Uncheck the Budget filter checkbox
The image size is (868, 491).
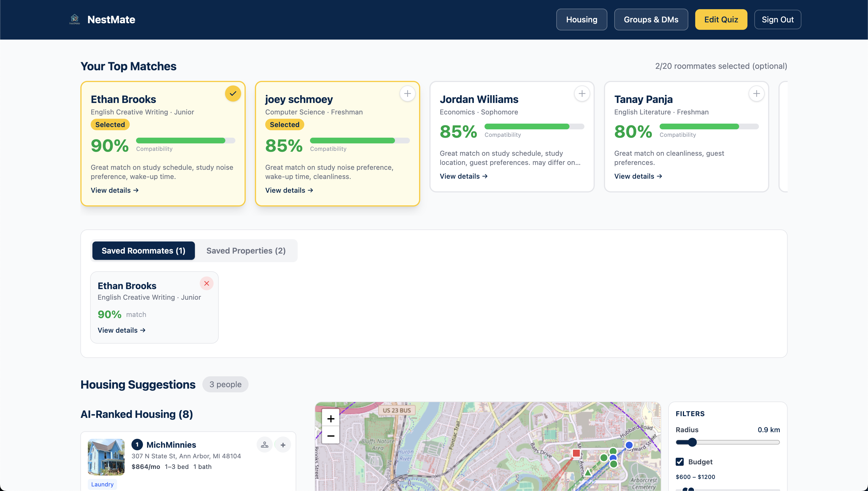(680, 462)
